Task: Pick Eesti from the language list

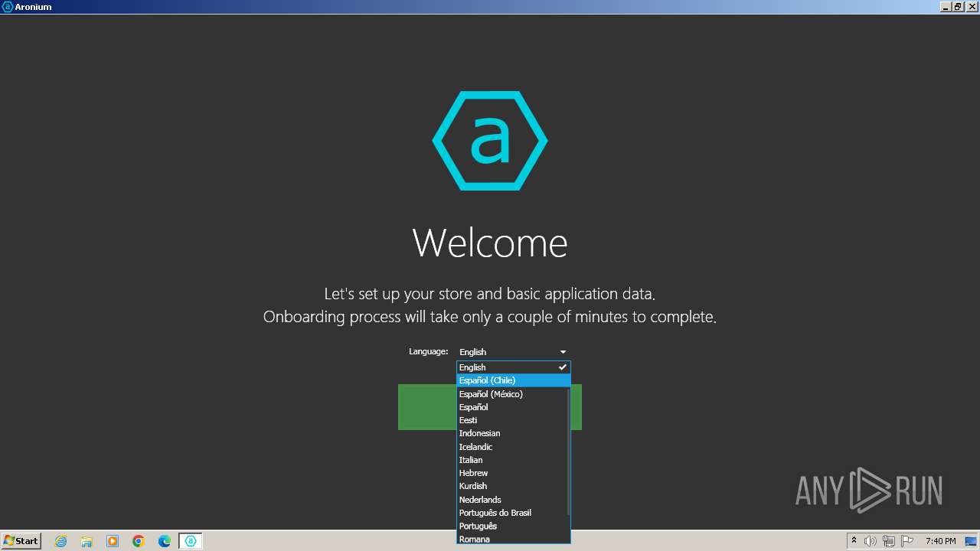Action: (x=513, y=420)
